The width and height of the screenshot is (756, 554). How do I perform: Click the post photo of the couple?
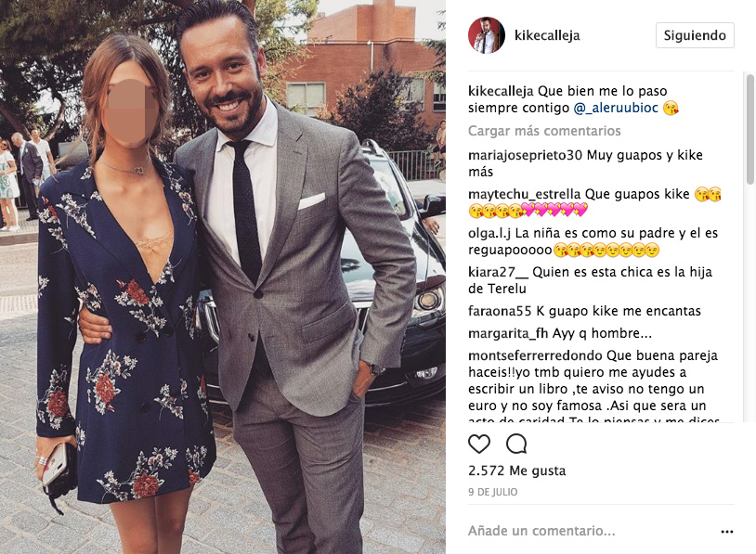[x=223, y=277]
